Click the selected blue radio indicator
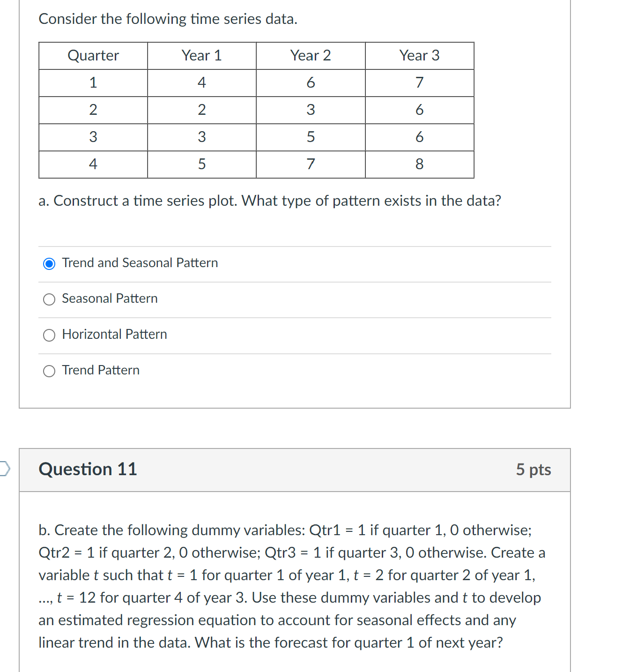The height and width of the screenshot is (672, 622). point(49,263)
